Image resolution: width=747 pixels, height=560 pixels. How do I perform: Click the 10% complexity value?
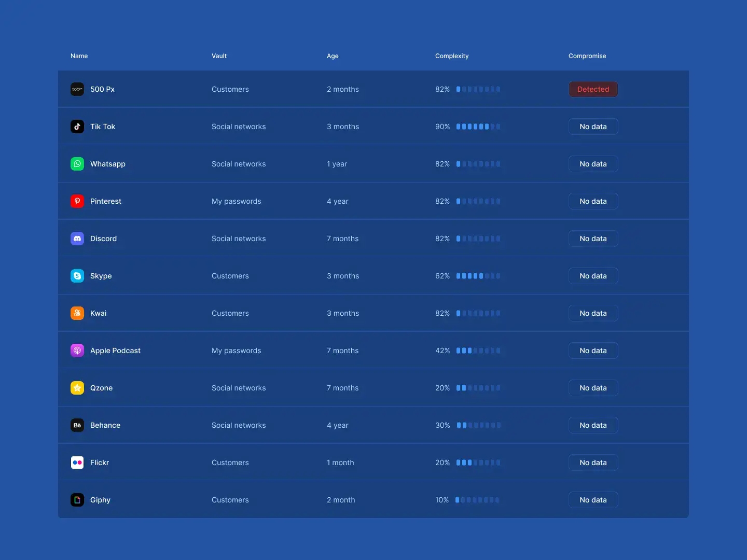[x=442, y=500]
